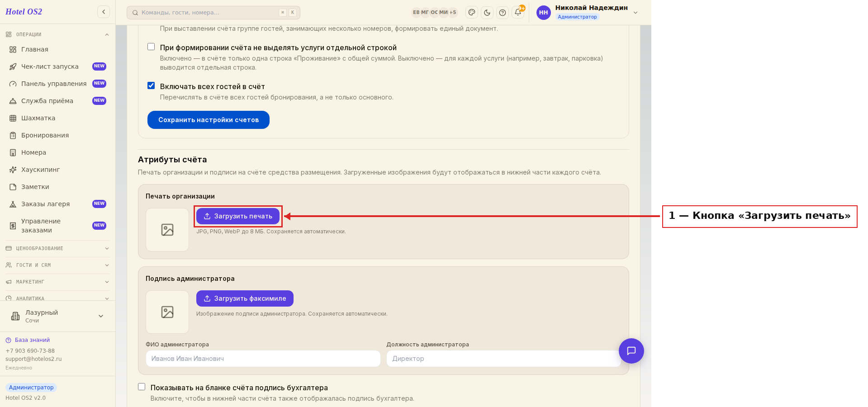This screenshot has width=868, height=407.
Task: Go to Главная in sidebar
Action: 57,49
